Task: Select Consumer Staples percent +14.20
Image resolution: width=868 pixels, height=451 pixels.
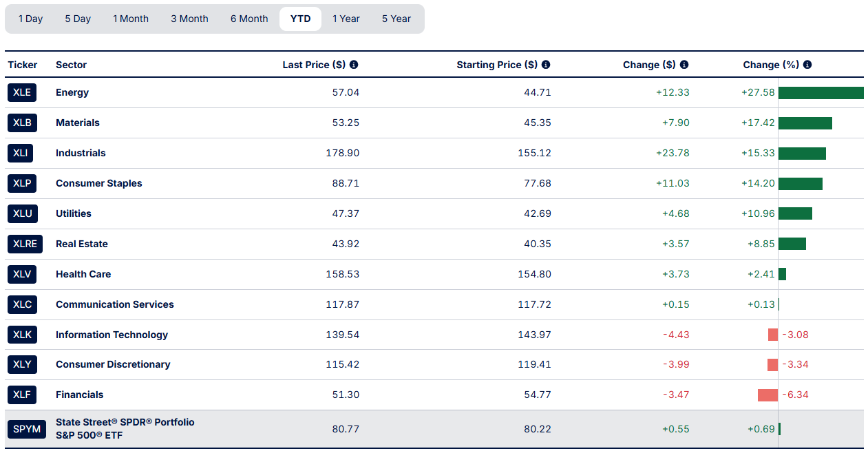Action: 758,183
